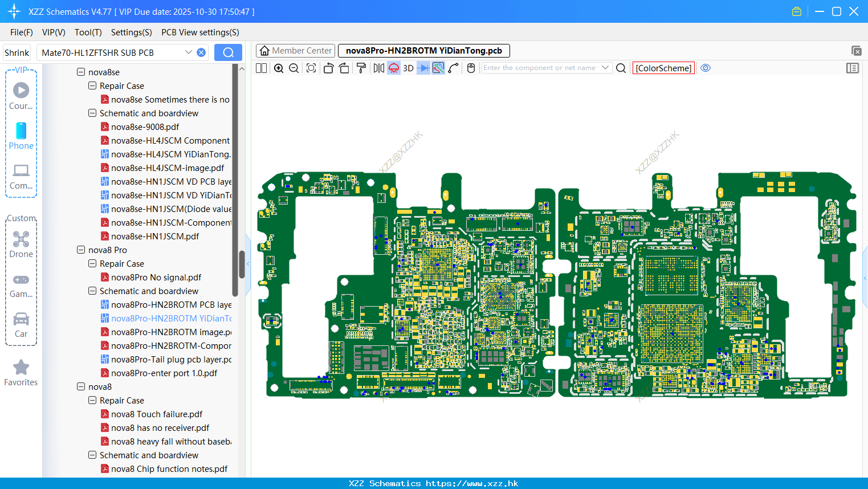
Task: Click the Shrink button
Action: [17, 52]
